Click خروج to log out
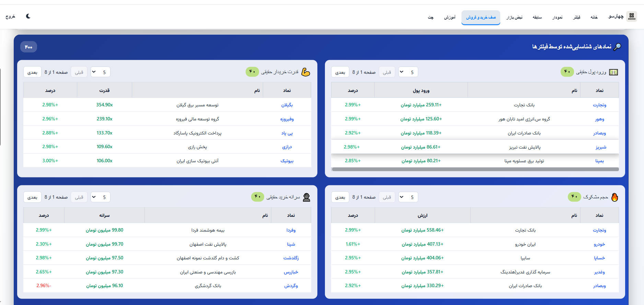The height and width of the screenshot is (305, 644). pyautogui.click(x=10, y=16)
